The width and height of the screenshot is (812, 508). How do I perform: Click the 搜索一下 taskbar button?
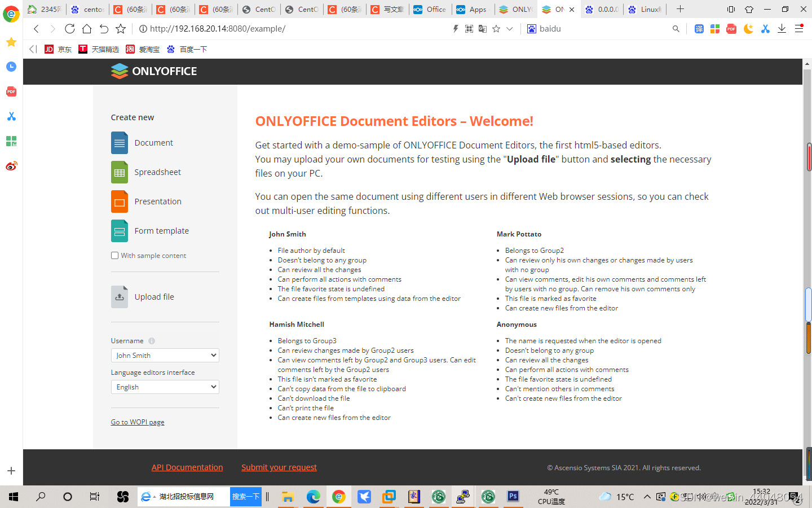[x=246, y=497]
